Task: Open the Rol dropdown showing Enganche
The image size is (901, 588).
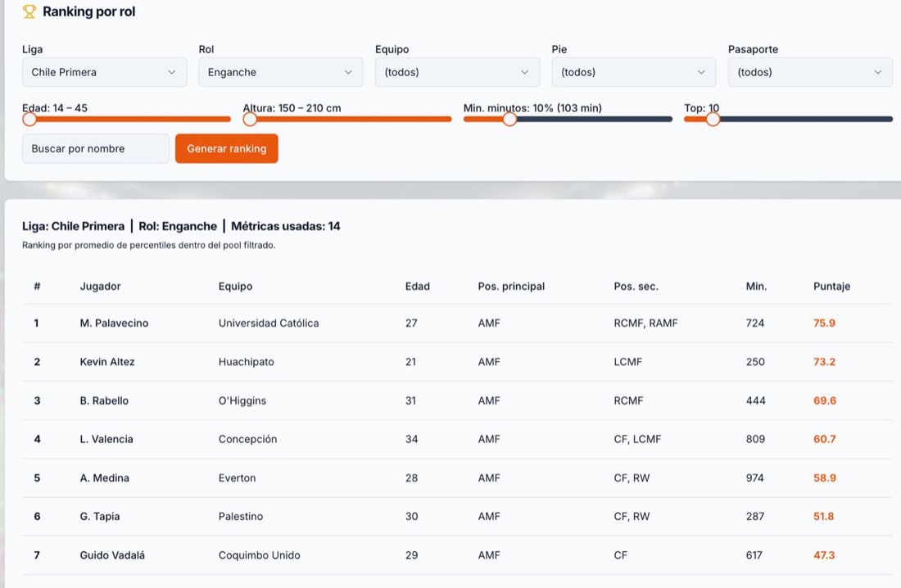Action: click(x=280, y=72)
